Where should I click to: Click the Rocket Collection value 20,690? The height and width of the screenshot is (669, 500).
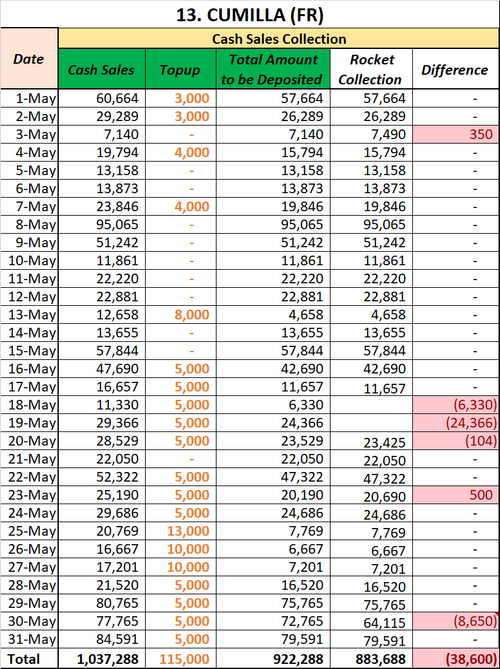pyautogui.click(x=384, y=497)
